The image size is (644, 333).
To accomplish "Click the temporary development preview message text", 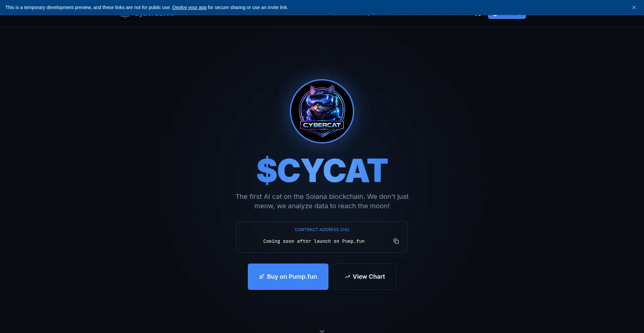I will point(147,7).
